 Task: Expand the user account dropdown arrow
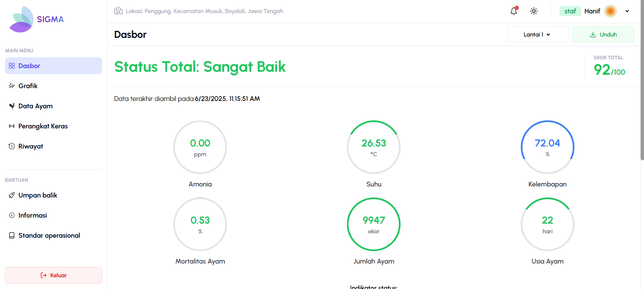(627, 11)
